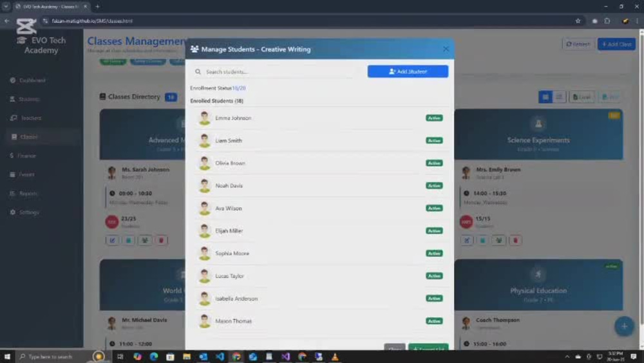Click the Excel export button
The height and width of the screenshot is (363, 644).
pyautogui.click(x=582, y=97)
